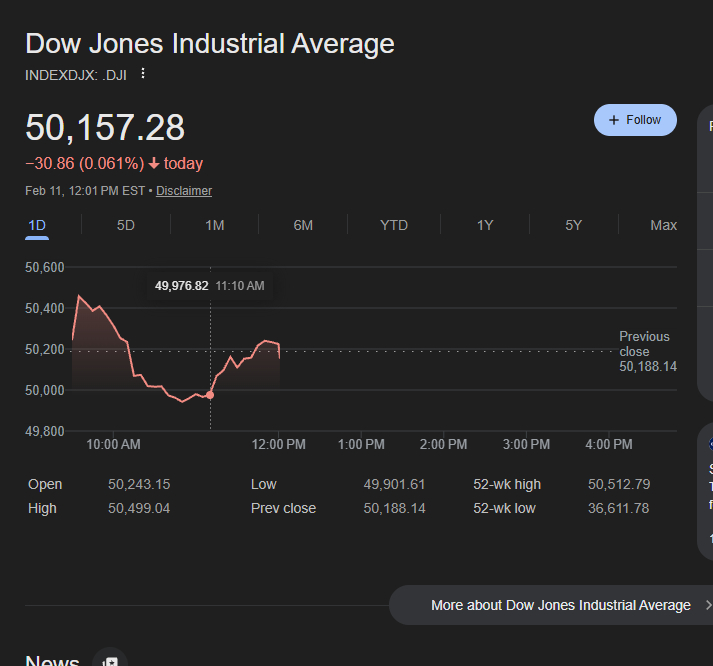This screenshot has height=666, width=713.
Task: Switch to the Max time range
Action: pyautogui.click(x=663, y=225)
